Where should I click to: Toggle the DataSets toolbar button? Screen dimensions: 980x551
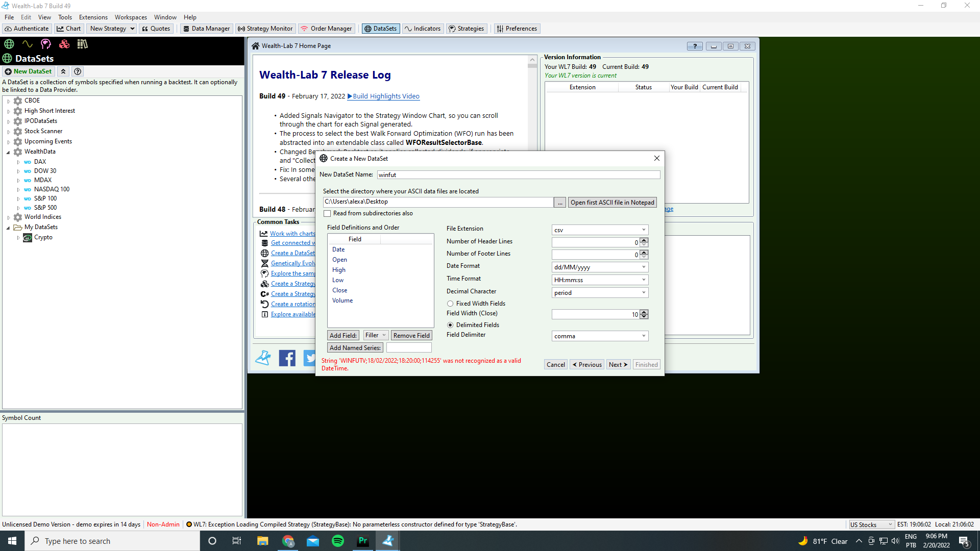tap(381, 29)
